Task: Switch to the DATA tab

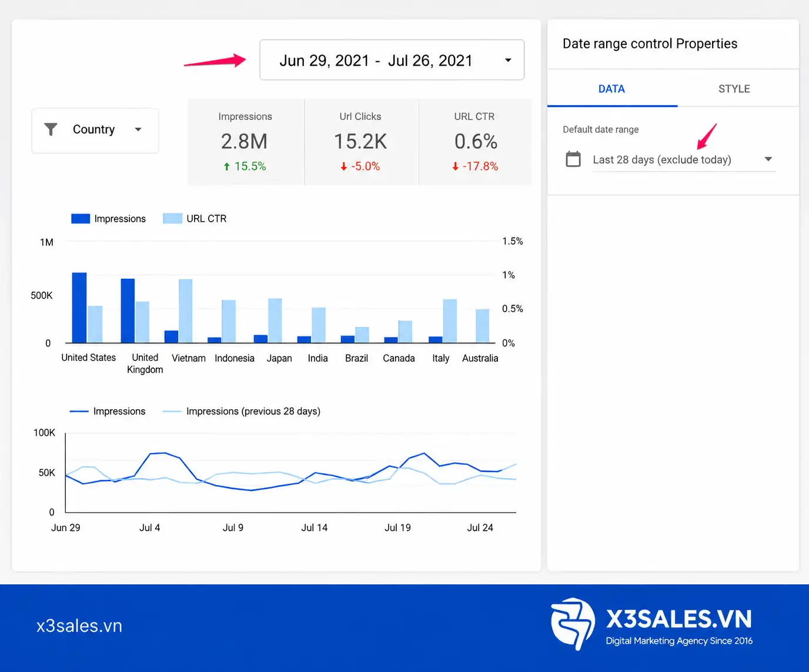Action: (x=612, y=89)
